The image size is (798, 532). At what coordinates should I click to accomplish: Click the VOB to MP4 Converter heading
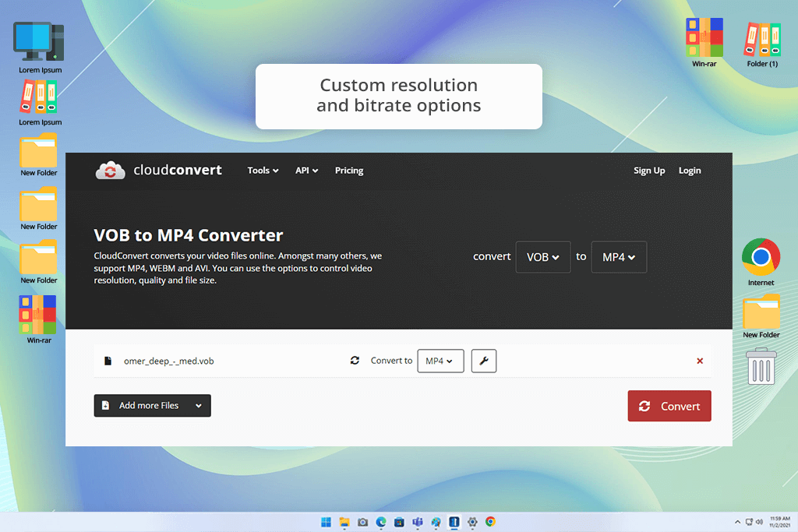[189, 235]
